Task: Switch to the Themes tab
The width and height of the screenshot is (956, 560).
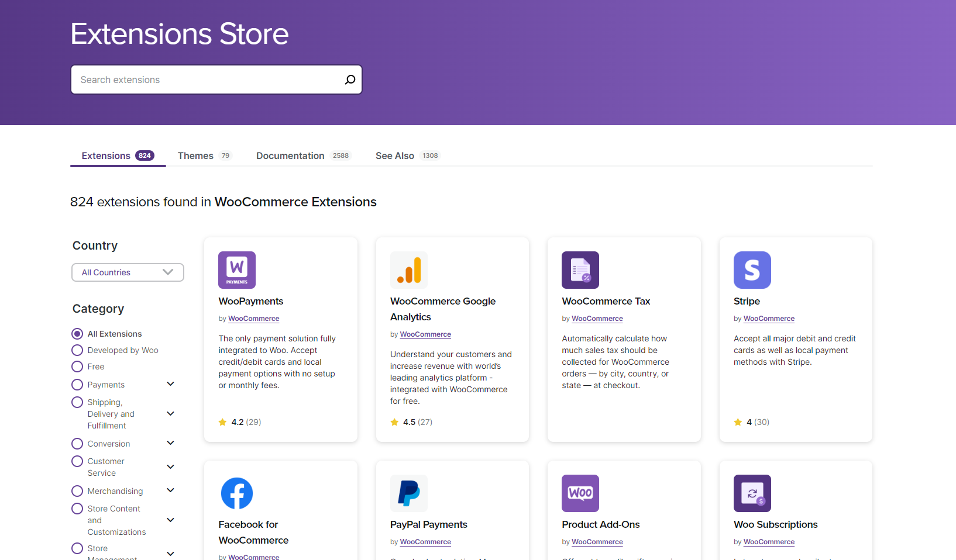Action: pyautogui.click(x=205, y=155)
